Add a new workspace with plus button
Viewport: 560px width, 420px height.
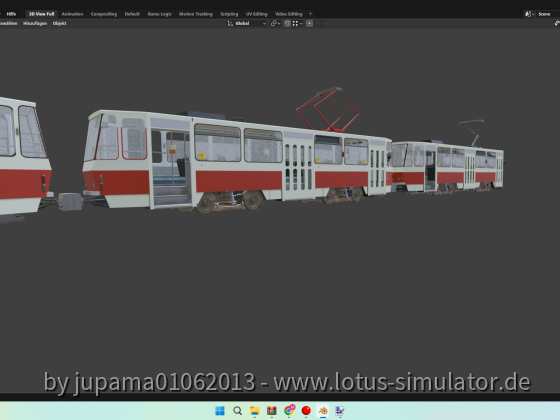tap(310, 14)
